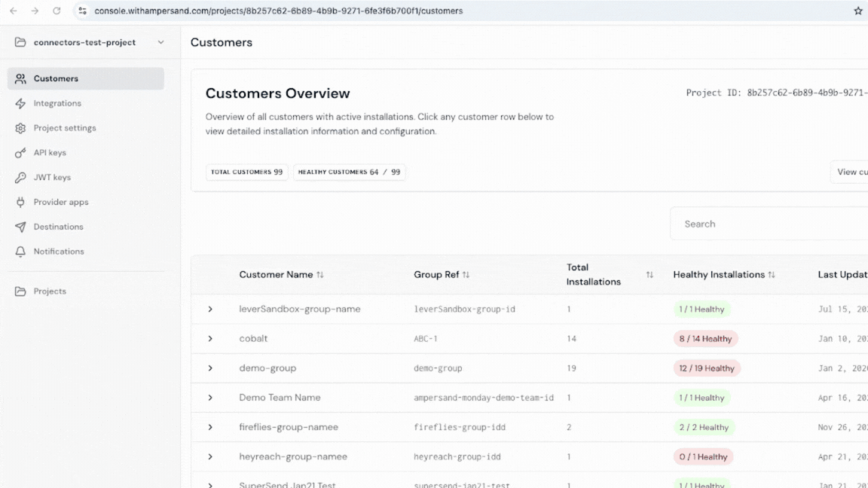Expand the cobalt customer row
The image size is (868, 488).
coord(210,338)
